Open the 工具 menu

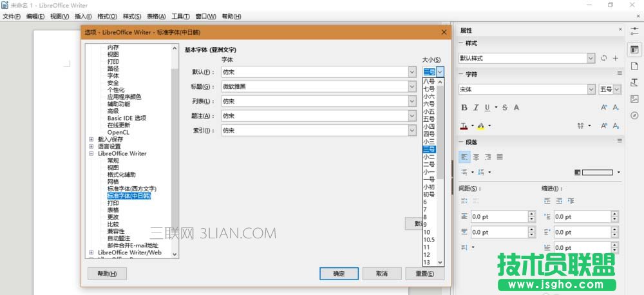[x=180, y=17]
